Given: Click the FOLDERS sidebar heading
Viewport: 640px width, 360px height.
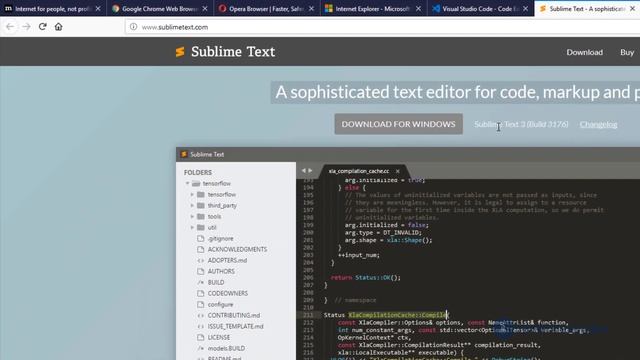Looking at the screenshot, I should pos(198,173).
